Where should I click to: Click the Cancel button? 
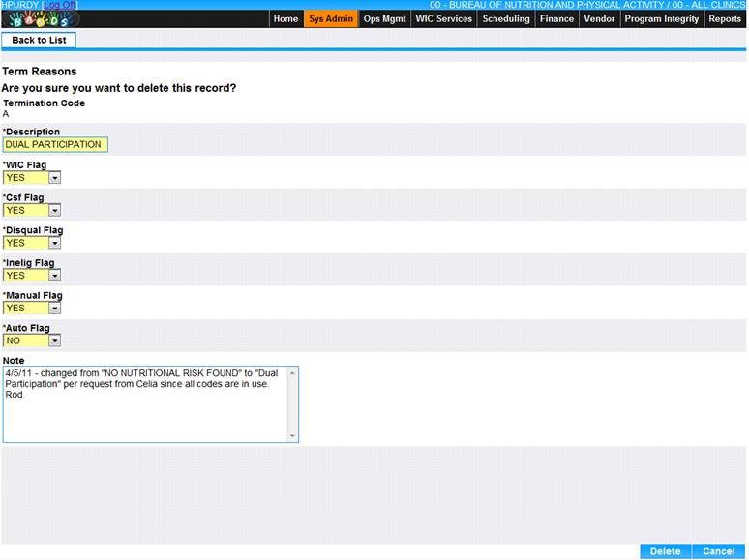718,551
